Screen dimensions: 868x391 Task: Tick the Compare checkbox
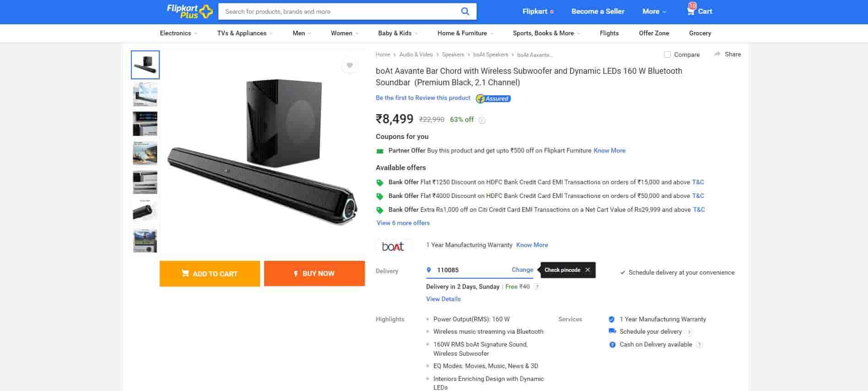(x=667, y=55)
